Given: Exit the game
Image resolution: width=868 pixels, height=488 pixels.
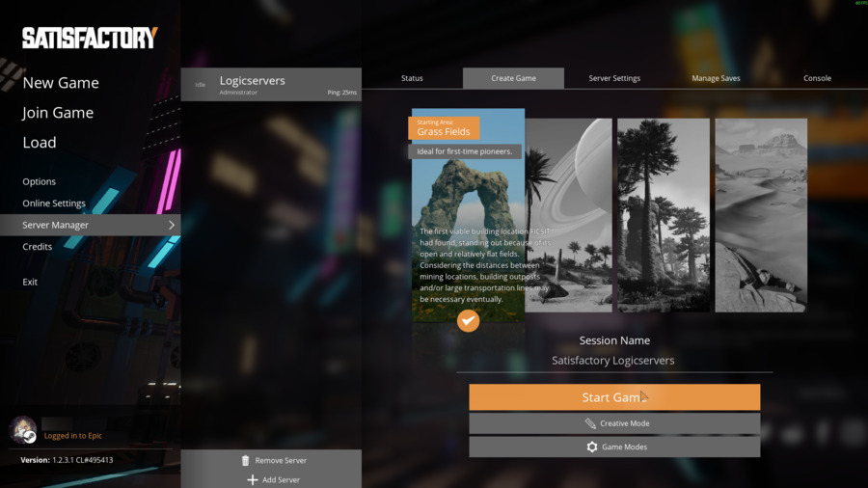Looking at the screenshot, I should click(x=30, y=283).
